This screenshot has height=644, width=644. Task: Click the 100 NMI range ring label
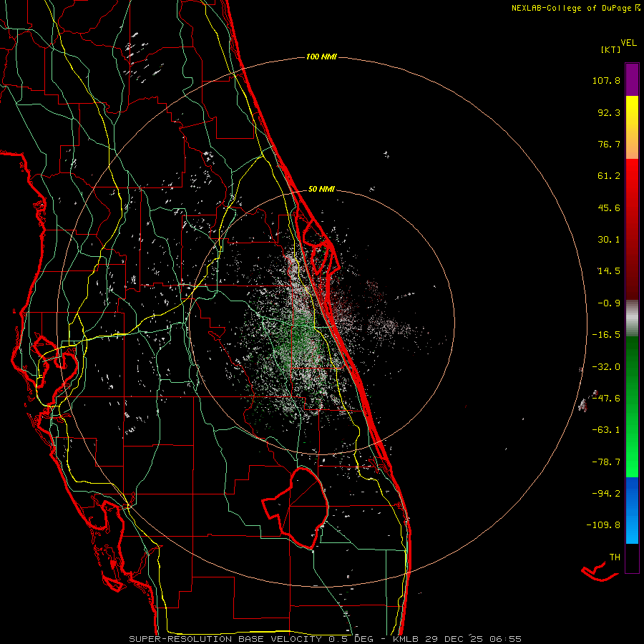click(x=321, y=57)
